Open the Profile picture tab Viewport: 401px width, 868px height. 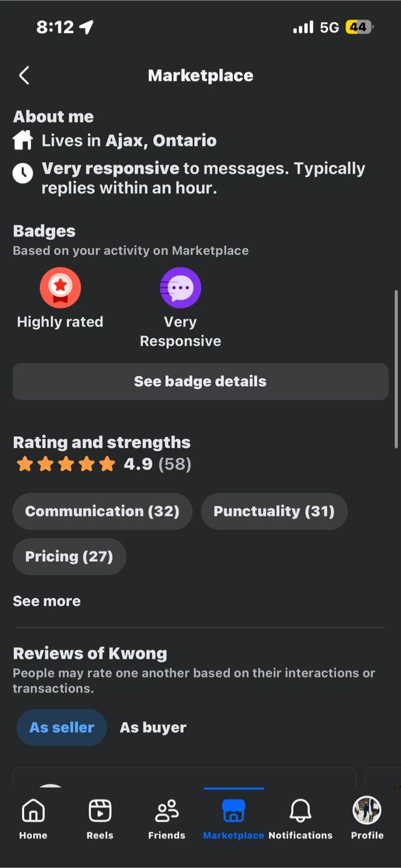367,819
